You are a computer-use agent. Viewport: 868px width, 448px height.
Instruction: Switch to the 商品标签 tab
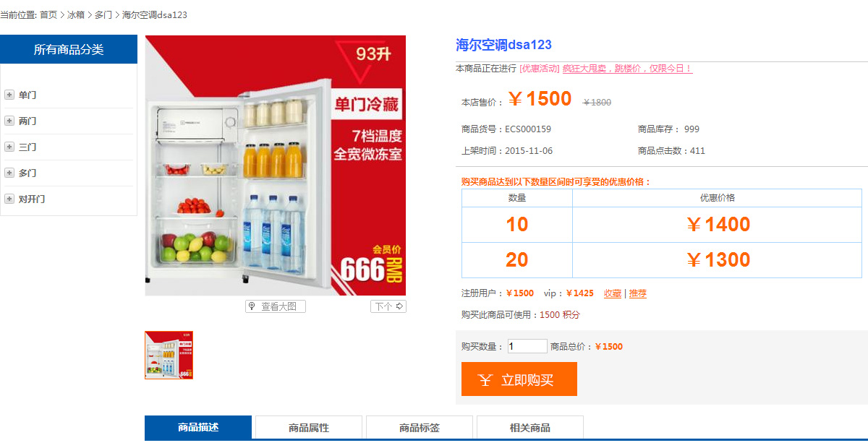pos(420,428)
